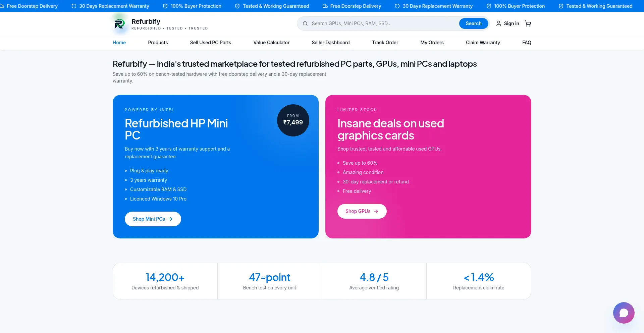Click the 47-point bench test stat
The height and width of the screenshot is (333, 644).
click(x=270, y=281)
